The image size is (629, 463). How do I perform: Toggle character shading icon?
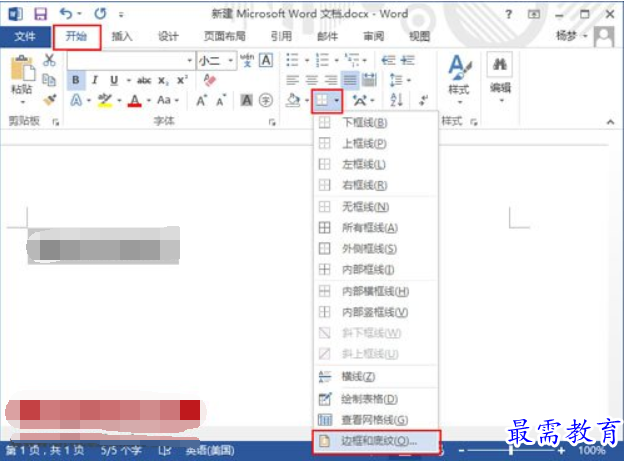(246, 100)
